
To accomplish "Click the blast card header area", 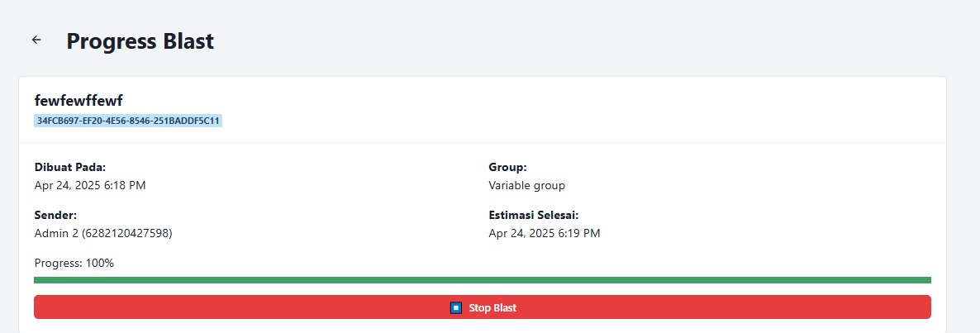I will coord(483,110).
